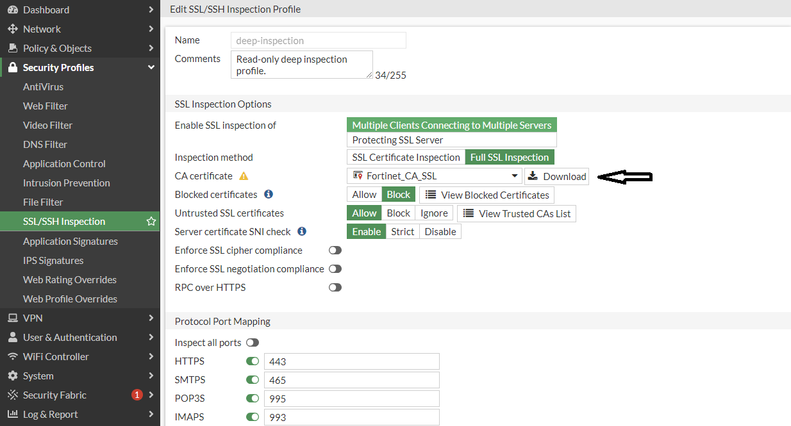Click the CA certificate warning triangle icon
Screen dimensions: 791x426
pos(243,176)
